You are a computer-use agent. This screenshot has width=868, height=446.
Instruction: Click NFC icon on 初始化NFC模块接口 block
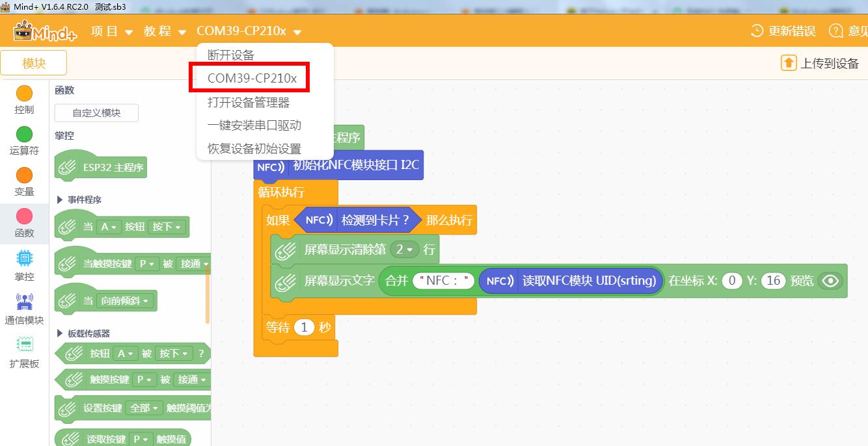point(271,167)
